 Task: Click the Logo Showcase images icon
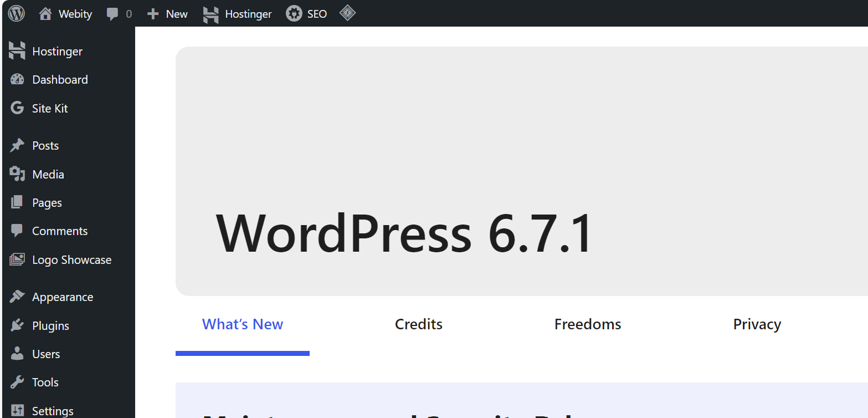[x=17, y=259]
